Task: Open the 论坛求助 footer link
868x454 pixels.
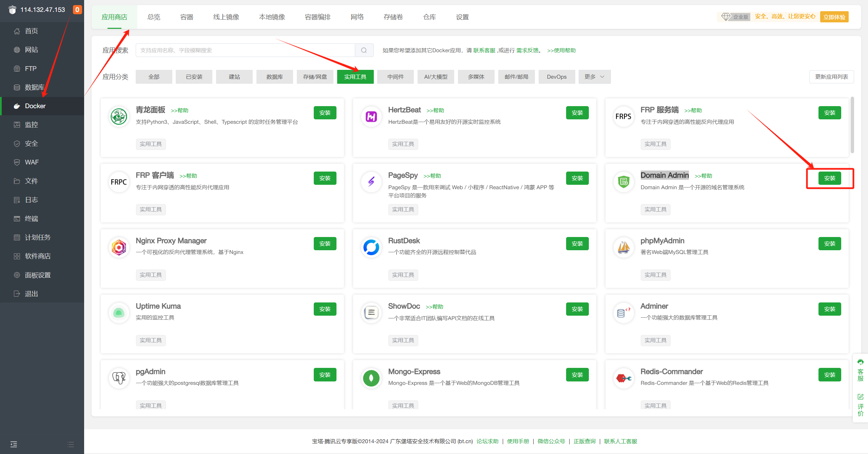Action: 487,441
